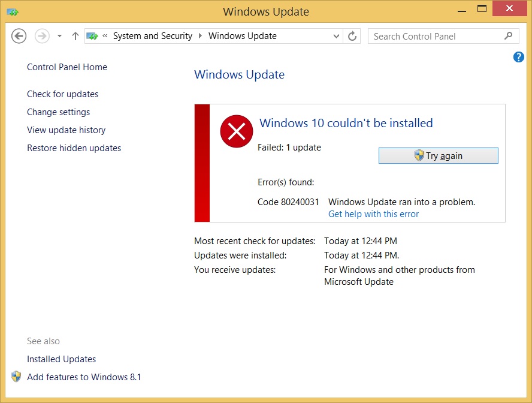Close the Windows Update window
Screen dimensions: 532x403
click(x=509, y=8)
